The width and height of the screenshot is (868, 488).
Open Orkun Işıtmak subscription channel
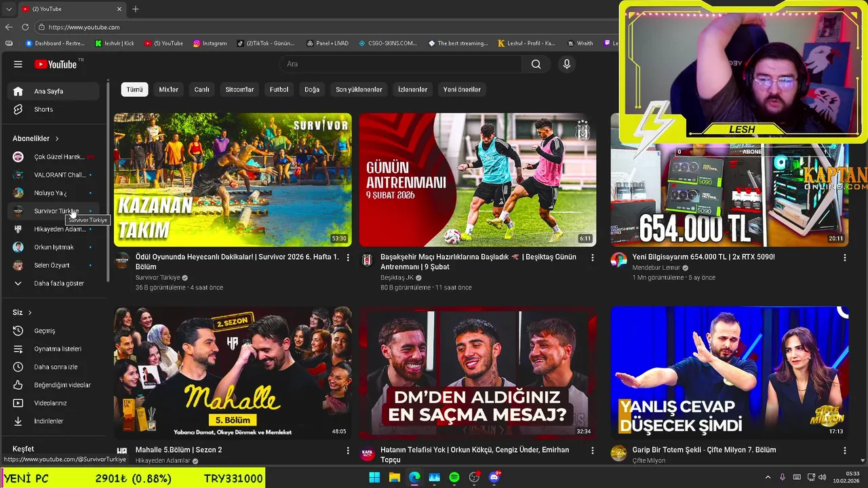(x=54, y=247)
